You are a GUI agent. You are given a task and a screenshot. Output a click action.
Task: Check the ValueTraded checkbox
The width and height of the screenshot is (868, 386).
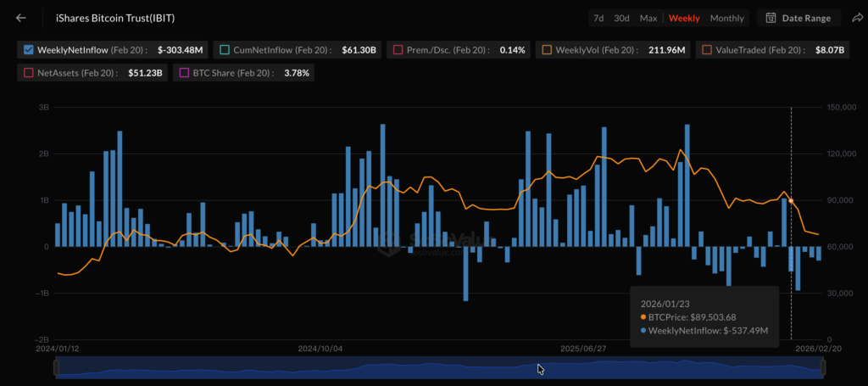click(x=707, y=50)
